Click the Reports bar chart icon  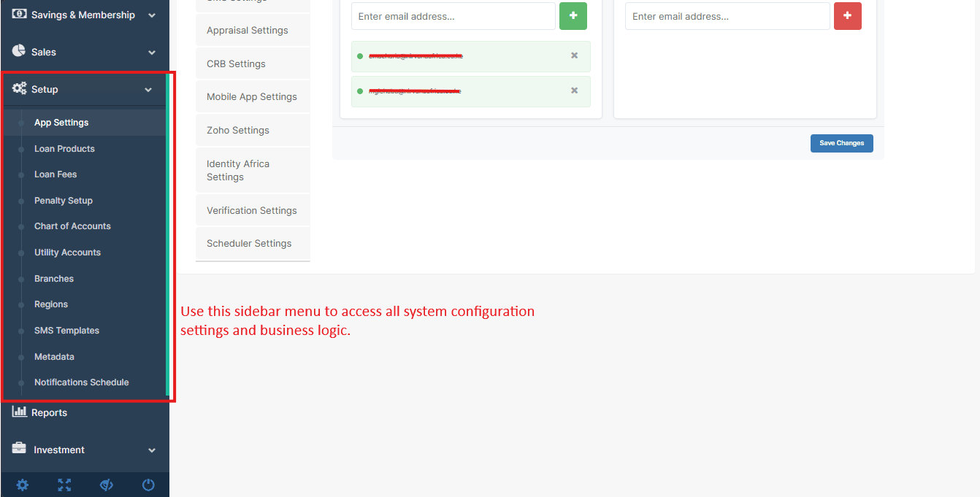(x=20, y=412)
